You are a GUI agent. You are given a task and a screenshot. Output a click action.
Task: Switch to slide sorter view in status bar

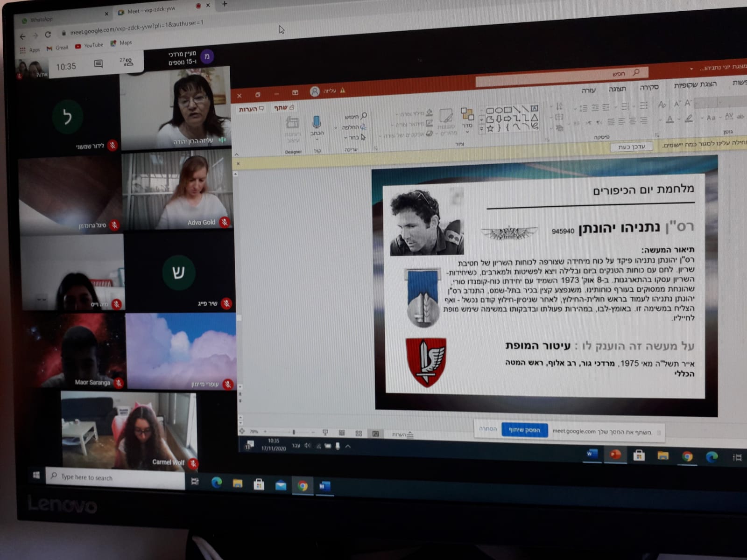coord(359,434)
